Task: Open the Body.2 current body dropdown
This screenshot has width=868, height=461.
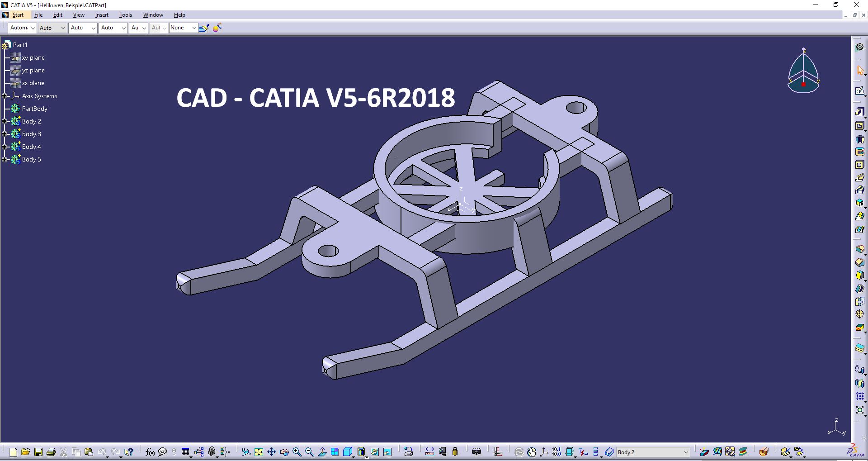Action: click(x=685, y=452)
